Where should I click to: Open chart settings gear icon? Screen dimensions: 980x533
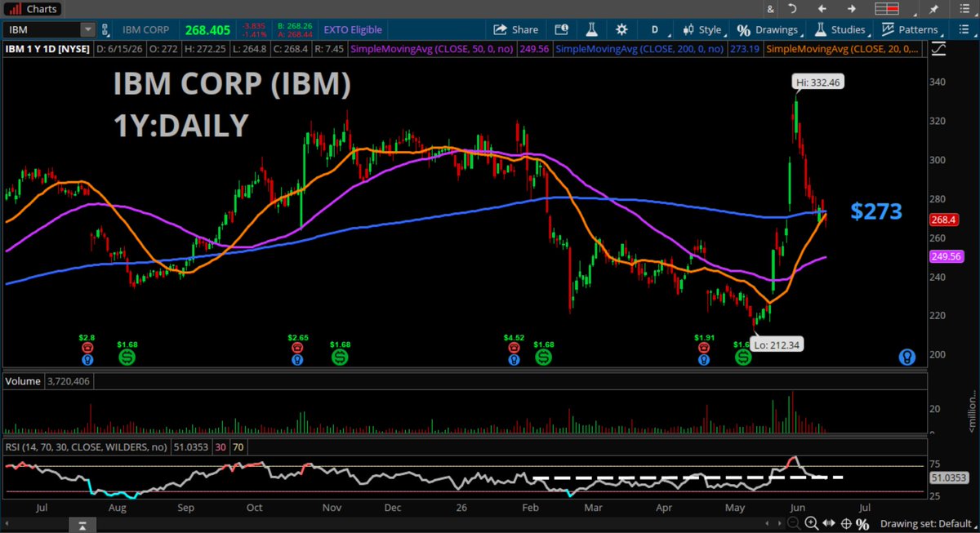(621, 29)
